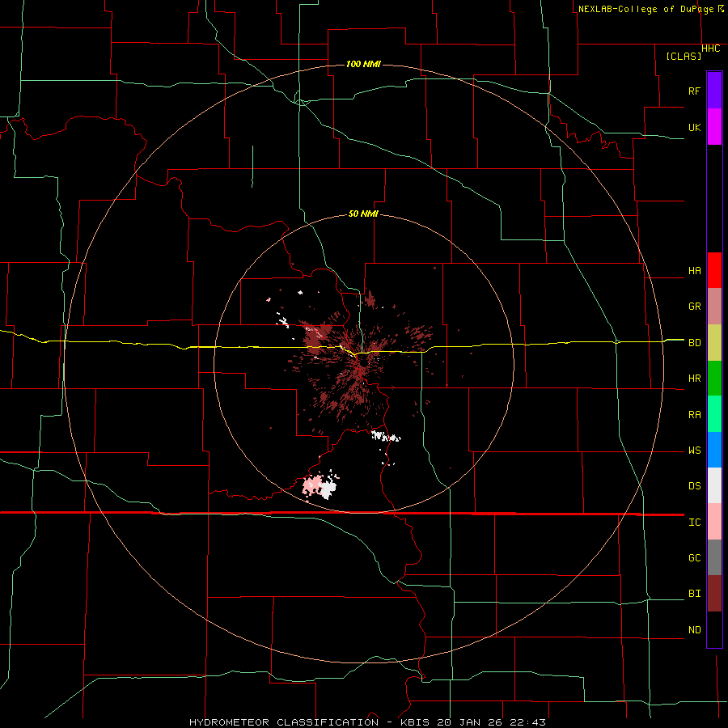Click the pink ice crystal echo southwest of radar
The image size is (728, 728).
pyautogui.click(x=312, y=485)
